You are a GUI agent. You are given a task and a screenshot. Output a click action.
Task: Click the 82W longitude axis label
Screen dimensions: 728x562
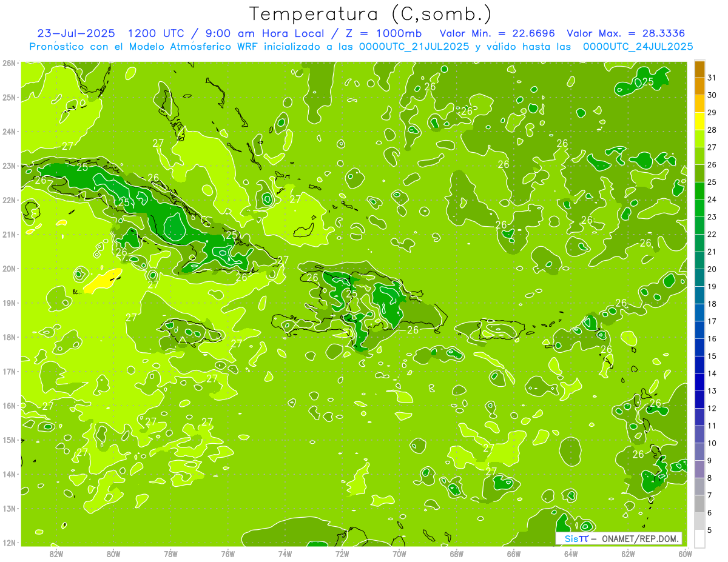pos(56,554)
